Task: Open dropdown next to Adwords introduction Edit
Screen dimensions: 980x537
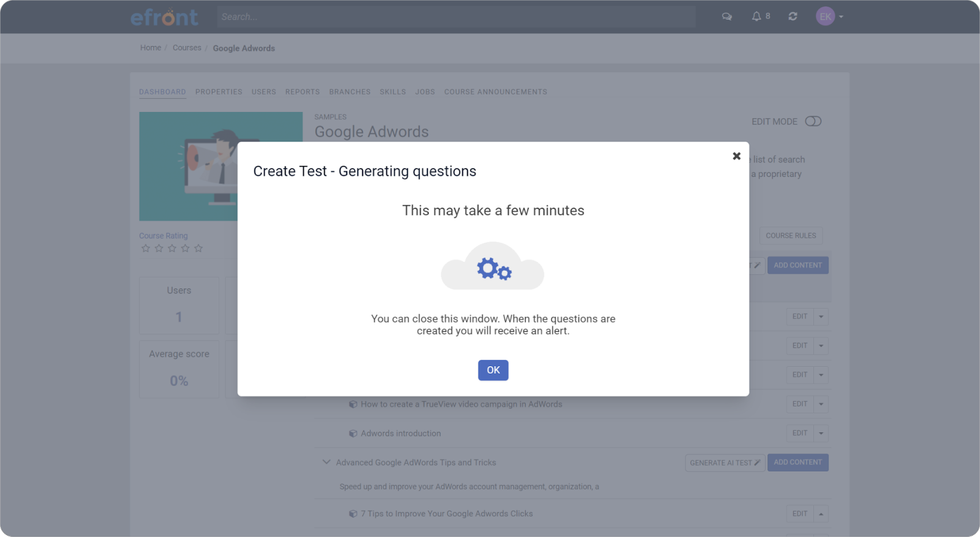Action: [821, 434]
